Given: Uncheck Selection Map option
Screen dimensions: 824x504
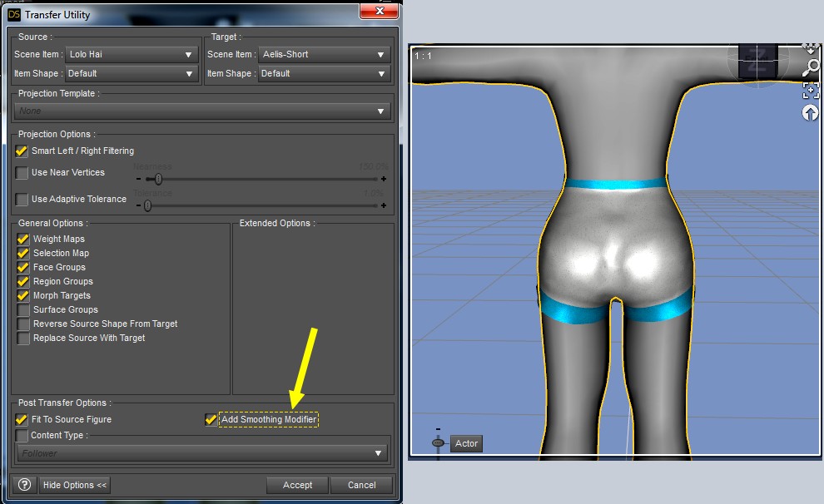Looking at the screenshot, I should pyautogui.click(x=23, y=253).
